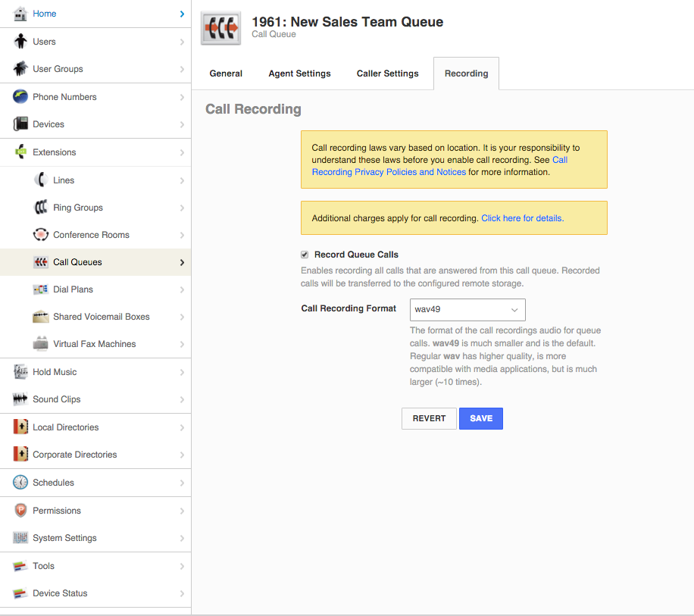Click the Virtual Fax Machines icon
The width and height of the screenshot is (694, 616).
coord(41,344)
